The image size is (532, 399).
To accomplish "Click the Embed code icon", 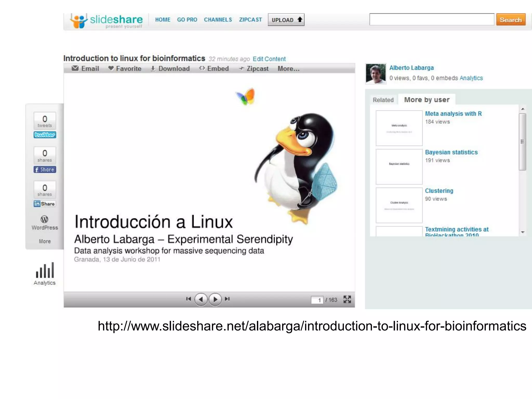I will [x=202, y=68].
